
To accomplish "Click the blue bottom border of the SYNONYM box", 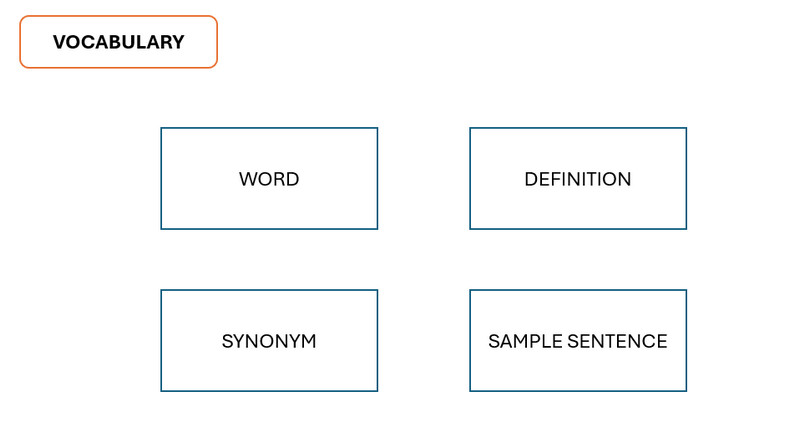I will (x=269, y=391).
